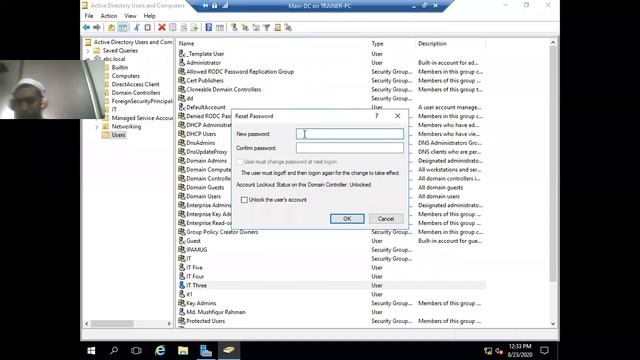Screen dimensions: 640x360
Task: Open Task View from the taskbar
Action: click(136, 351)
